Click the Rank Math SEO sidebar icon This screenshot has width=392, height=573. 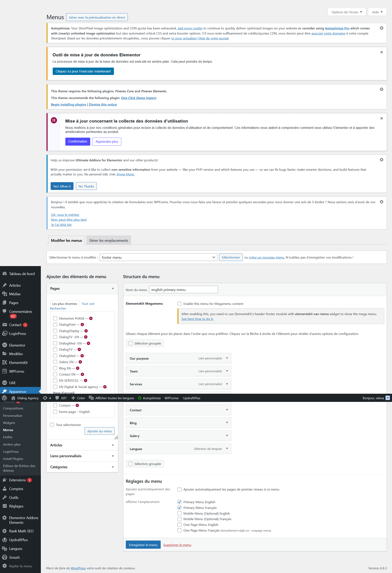5,531
